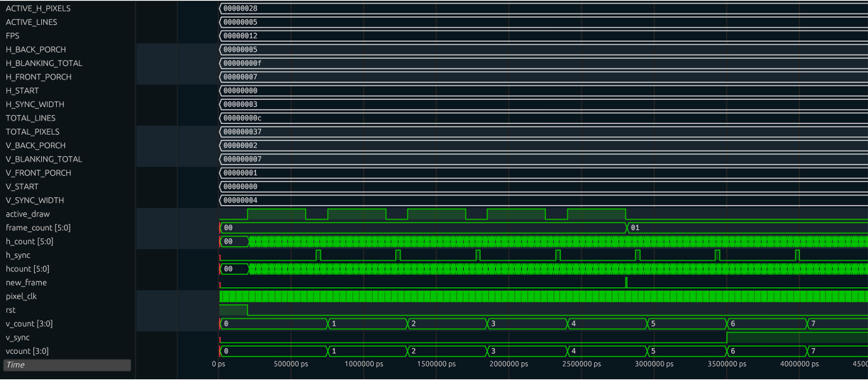Screen dimensions: 868x380
Task: Highlight the V_SYNC_WIDTH signal name
Action: click(x=35, y=201)
